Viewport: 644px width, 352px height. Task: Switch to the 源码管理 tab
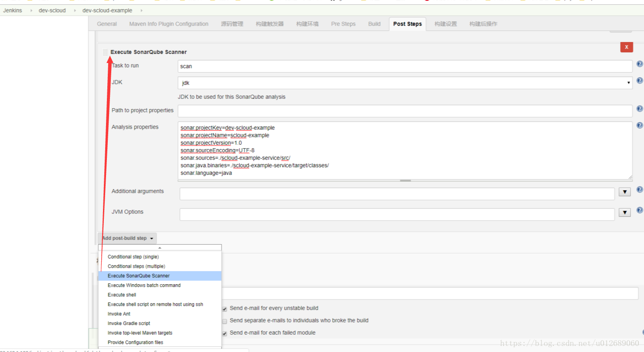(232, 24)
